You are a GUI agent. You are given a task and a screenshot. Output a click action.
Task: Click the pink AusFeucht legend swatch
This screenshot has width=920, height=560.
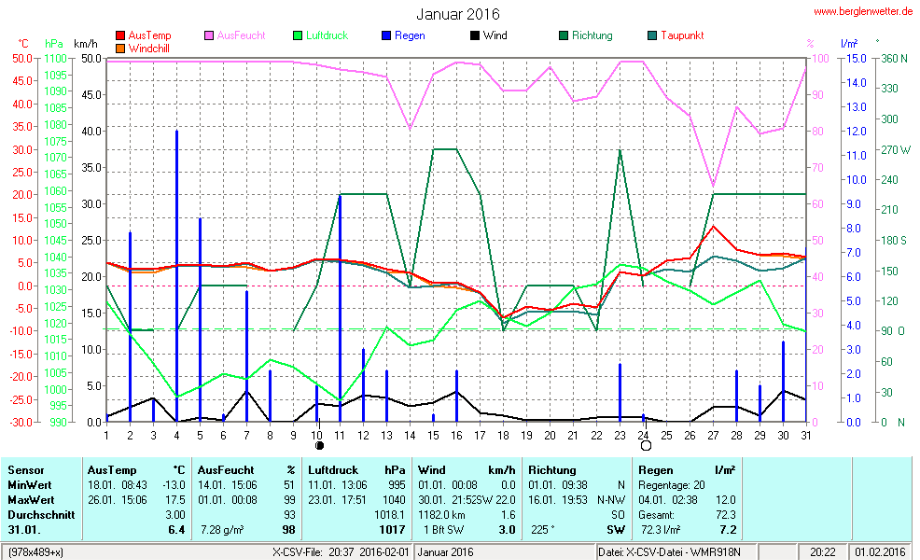coord(209,36)
